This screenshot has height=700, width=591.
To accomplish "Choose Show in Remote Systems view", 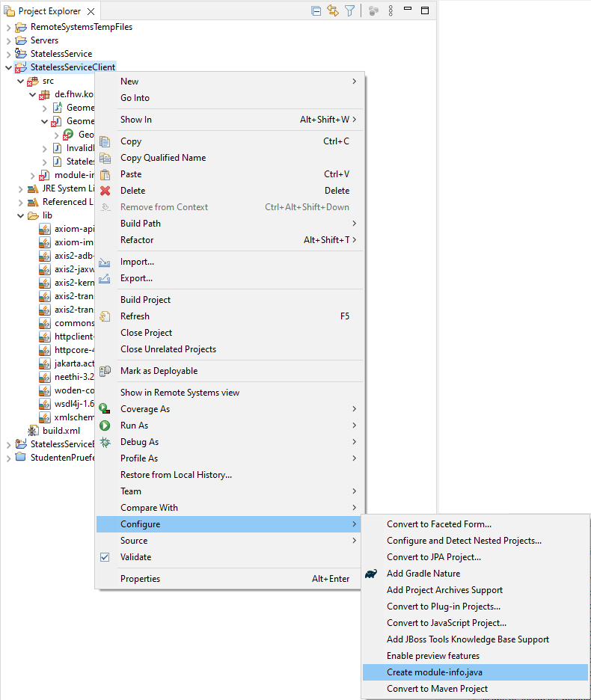I will point(230,393).
